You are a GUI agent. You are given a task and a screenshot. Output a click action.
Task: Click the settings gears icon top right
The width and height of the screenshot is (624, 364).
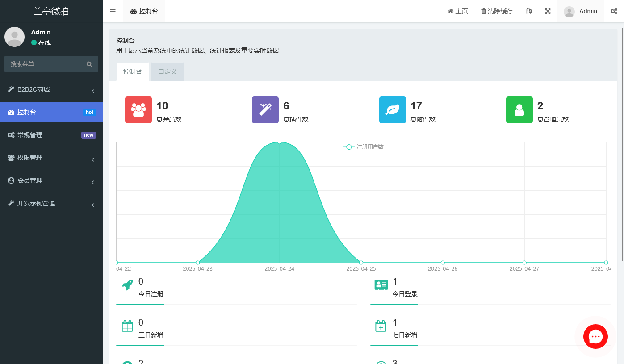(614, 11)
